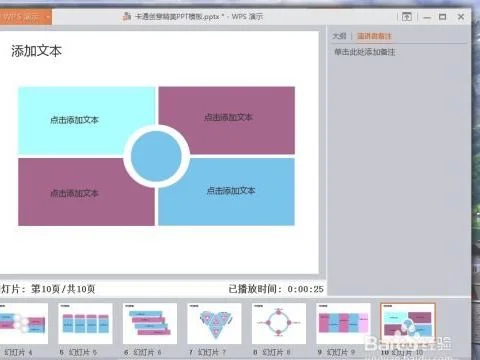Open slide 5 thumbnail with four columns
Screen dimensions: 480x360
click(85, 323)
